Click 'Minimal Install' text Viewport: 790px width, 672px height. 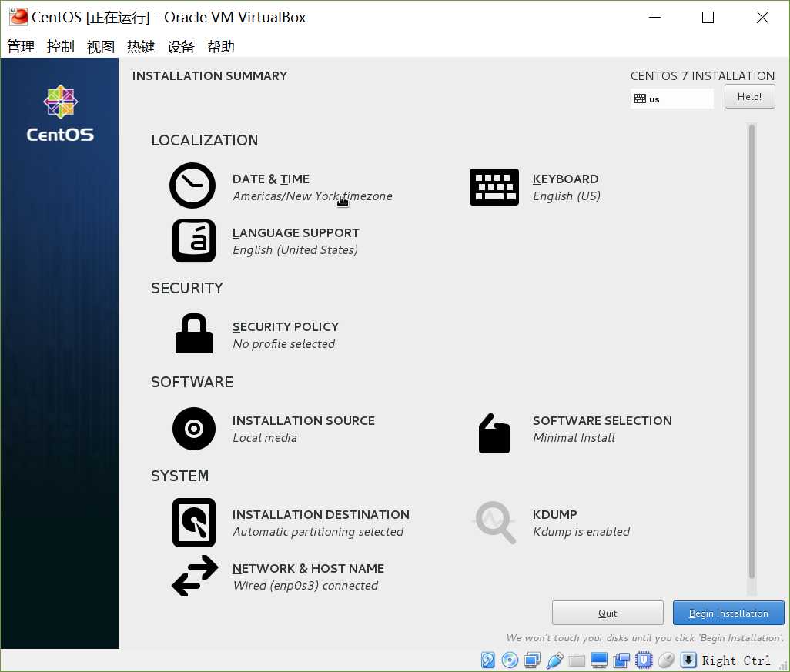574,438
